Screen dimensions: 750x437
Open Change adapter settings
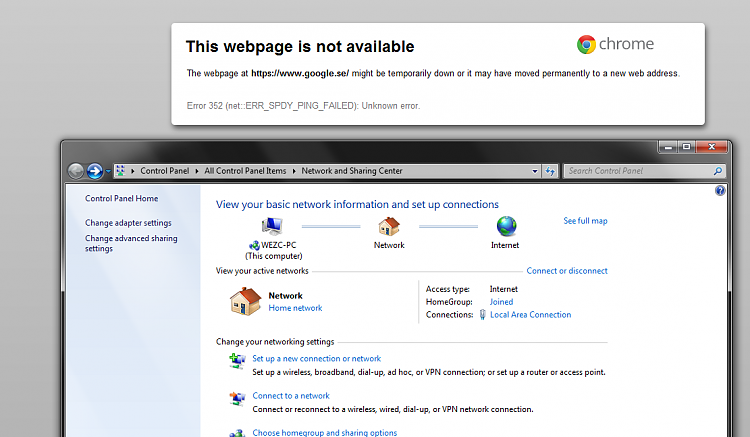click(128, 223)
